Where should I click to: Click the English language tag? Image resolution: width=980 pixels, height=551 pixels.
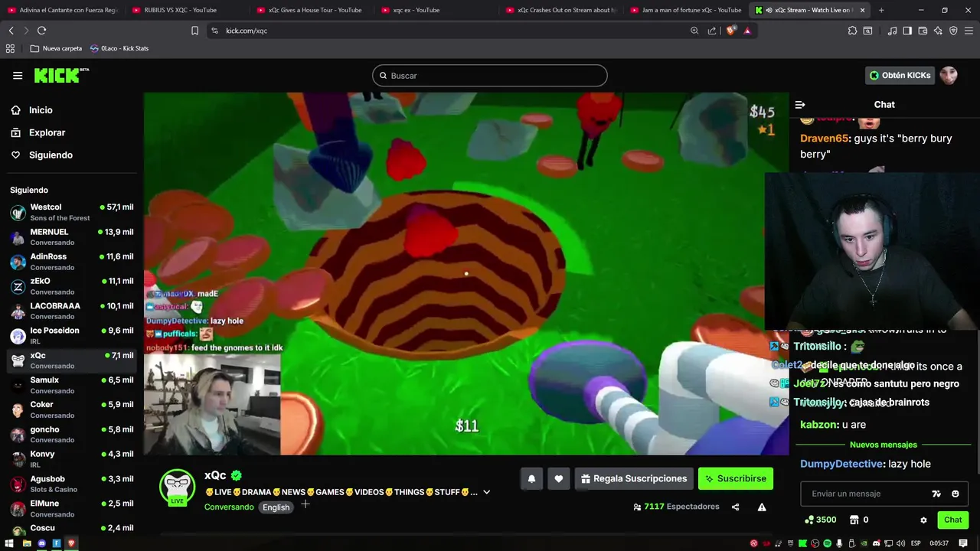click(x=276, y=507)
